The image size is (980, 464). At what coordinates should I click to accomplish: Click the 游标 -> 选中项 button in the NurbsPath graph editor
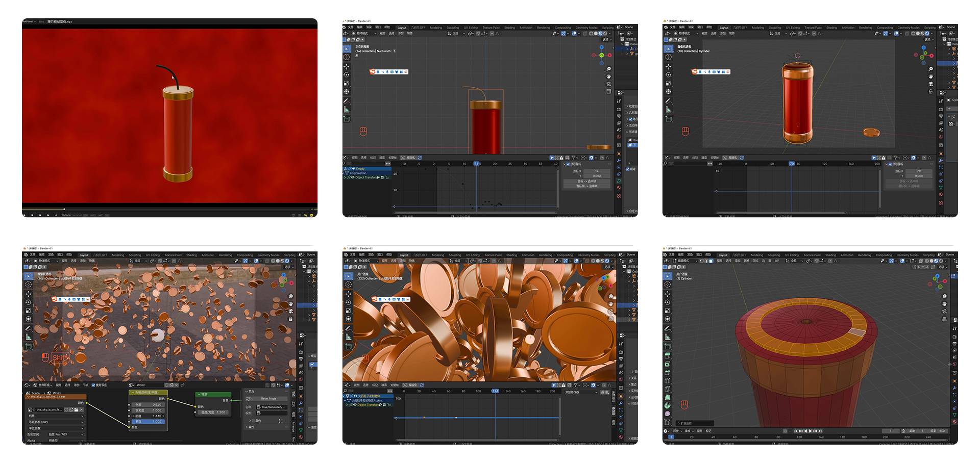click(x=586, y=181)
